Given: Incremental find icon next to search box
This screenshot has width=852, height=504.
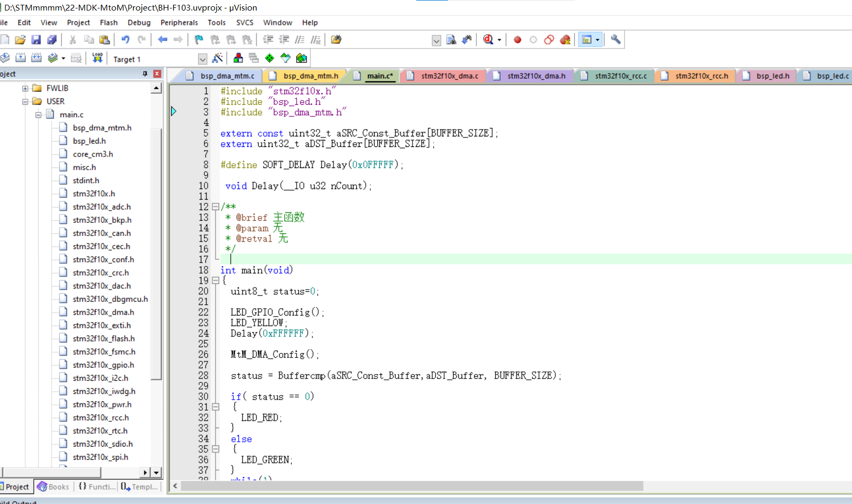Looking at the screenshot, I should point(467,39).
